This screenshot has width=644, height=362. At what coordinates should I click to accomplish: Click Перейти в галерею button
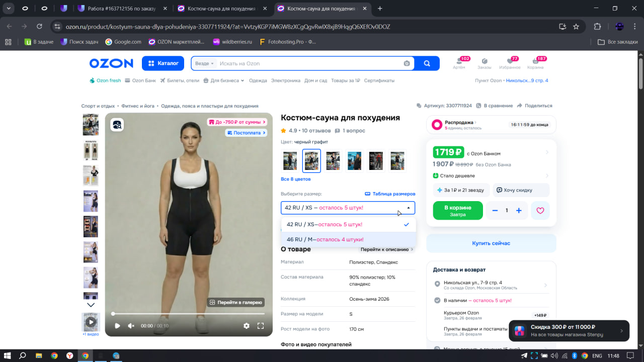[x=236, y=303]
